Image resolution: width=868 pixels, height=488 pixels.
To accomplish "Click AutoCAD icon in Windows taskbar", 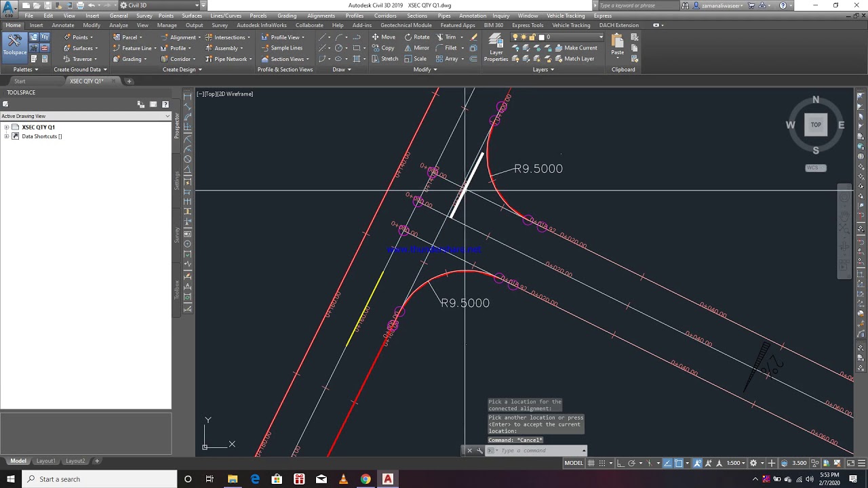I will (x=388, y=479).
